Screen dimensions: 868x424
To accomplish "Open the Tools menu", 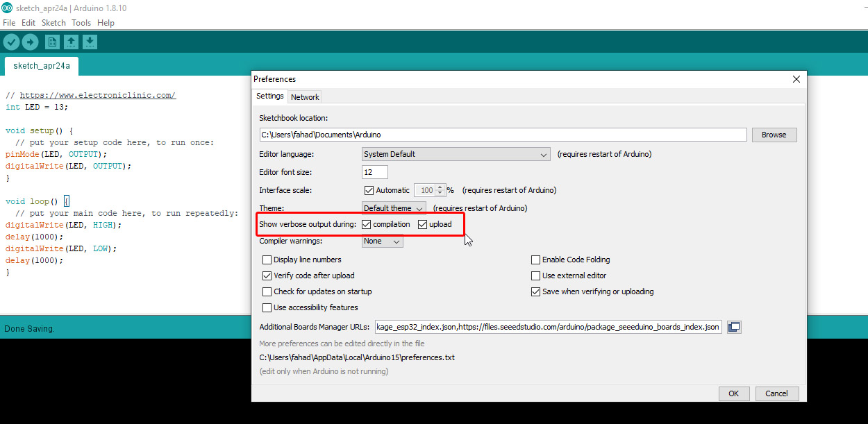I will (81, 23).
